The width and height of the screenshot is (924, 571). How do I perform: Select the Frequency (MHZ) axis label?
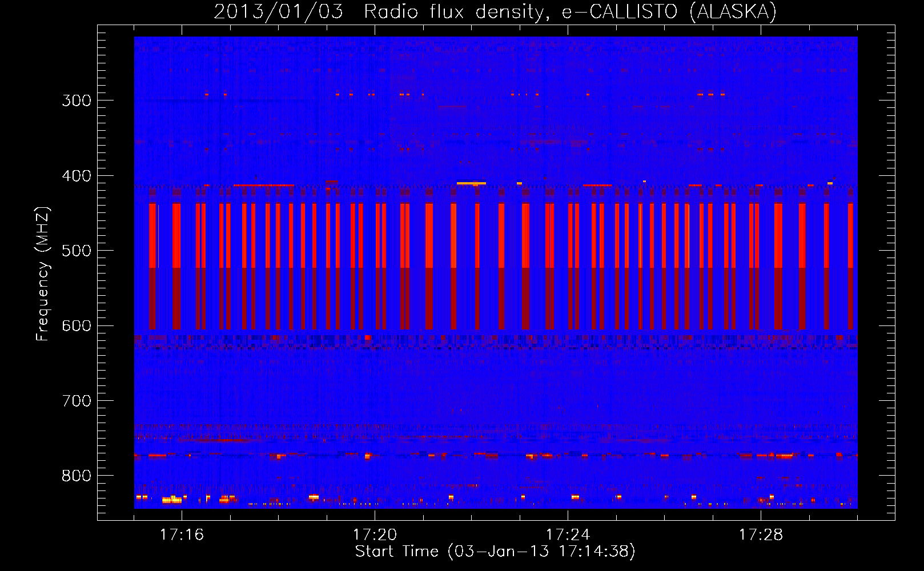(x=43, y=274)
